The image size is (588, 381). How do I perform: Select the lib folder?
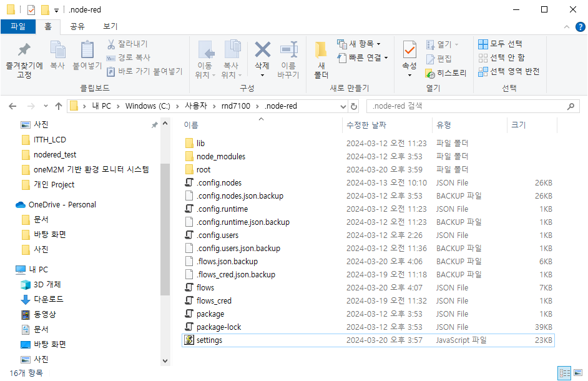[200, 144]
